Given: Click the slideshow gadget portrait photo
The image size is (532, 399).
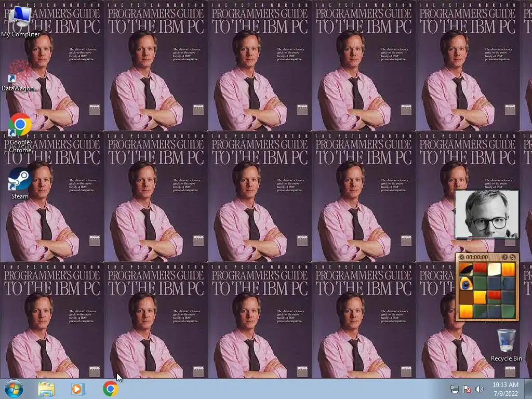Looking at the screenshot, I should pos(486,215).
